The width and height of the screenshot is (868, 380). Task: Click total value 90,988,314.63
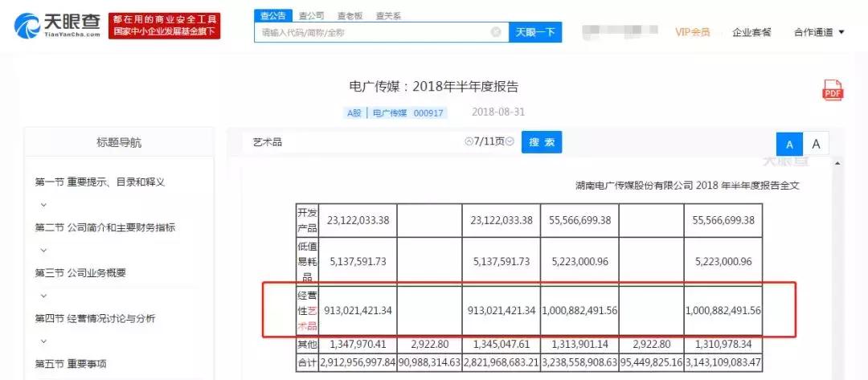pyautogui.click(x=429, y=362)
